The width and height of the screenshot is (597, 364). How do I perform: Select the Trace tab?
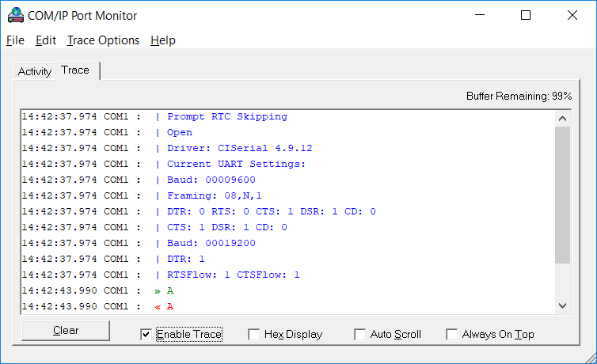click(x=75, y=70)
